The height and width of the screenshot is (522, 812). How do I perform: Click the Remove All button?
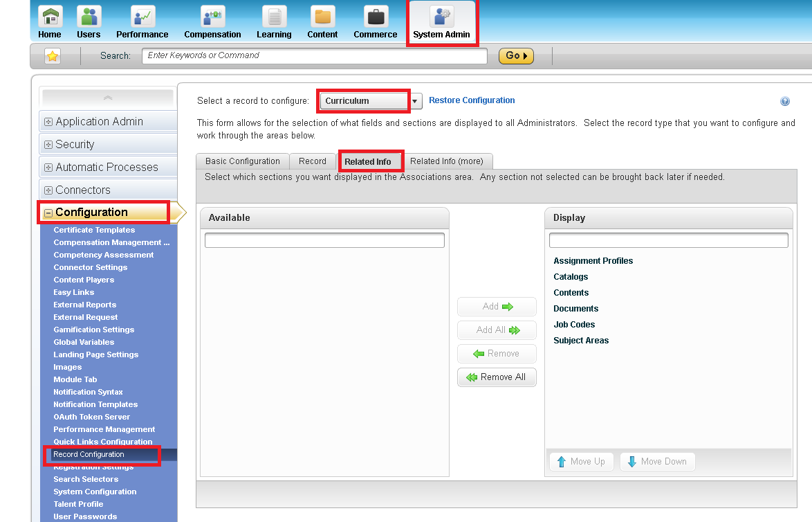click(x=497, y=377)
